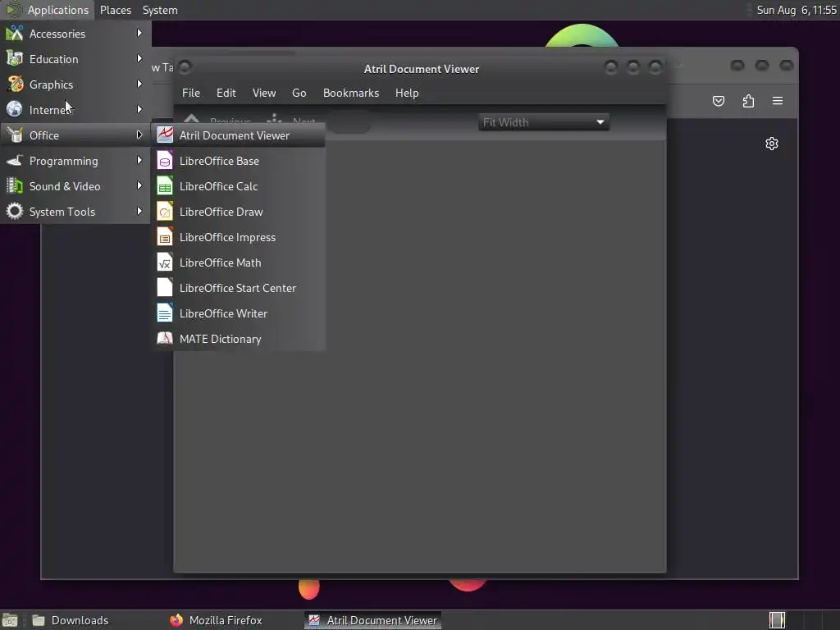Start LibreOffice Impress from the menu
840x630 pixels.
(239, 237)
